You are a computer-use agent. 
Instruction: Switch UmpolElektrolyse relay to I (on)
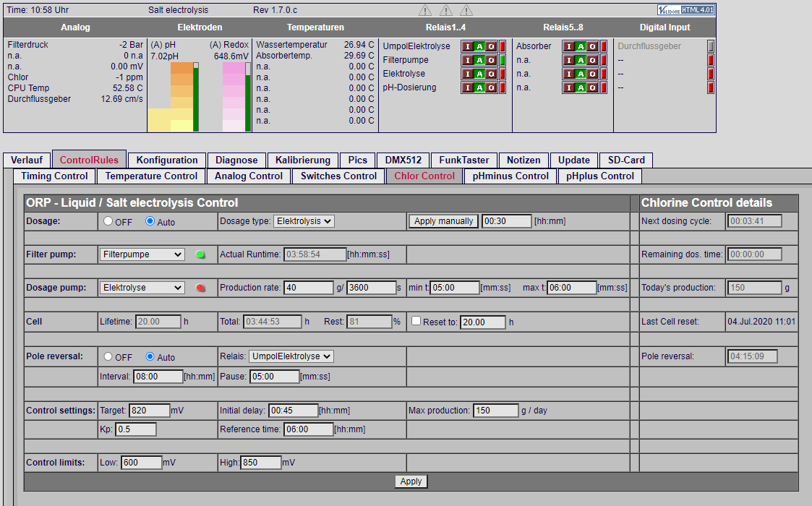coord(468,46)
